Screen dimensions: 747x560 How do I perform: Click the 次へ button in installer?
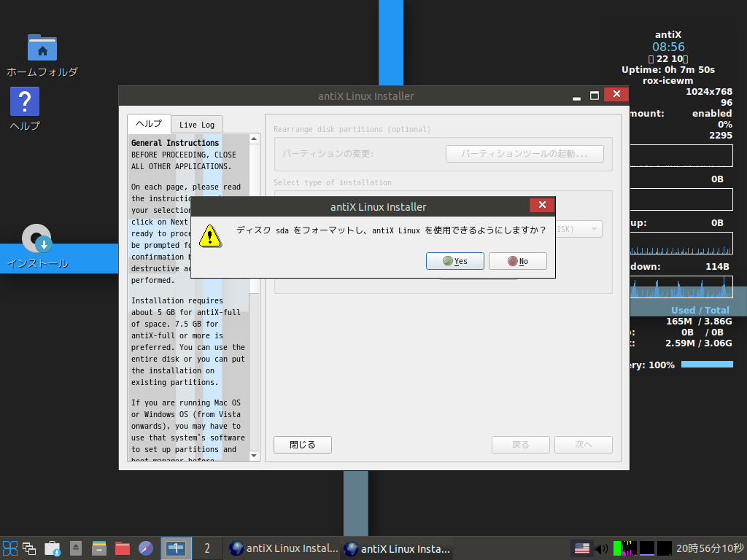(584, 445)
